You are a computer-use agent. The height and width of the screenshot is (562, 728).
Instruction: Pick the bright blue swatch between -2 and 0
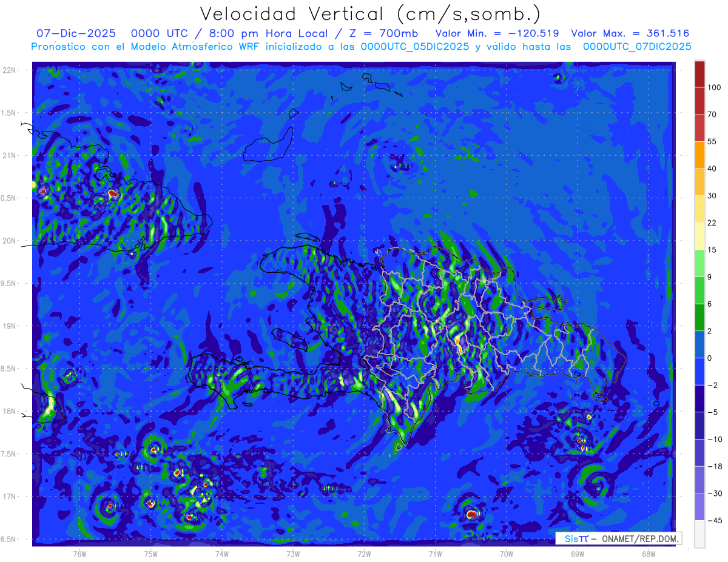(699, 372)
